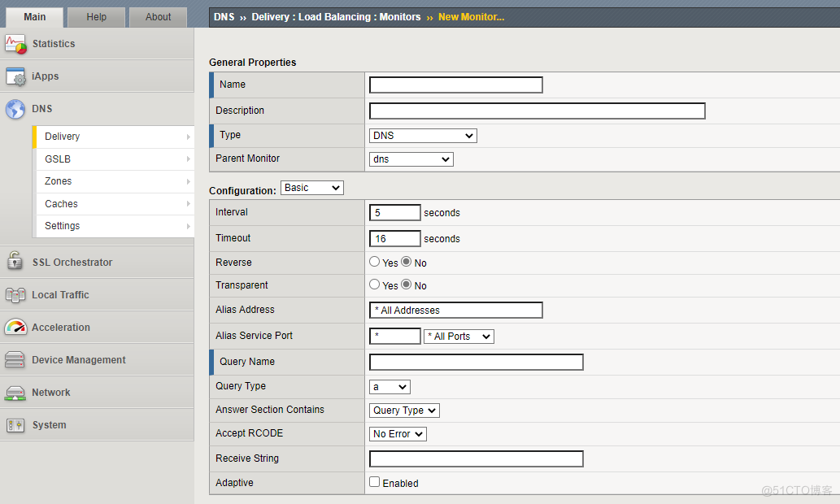Click the Monitors breadcrumb link

[400, 17]
